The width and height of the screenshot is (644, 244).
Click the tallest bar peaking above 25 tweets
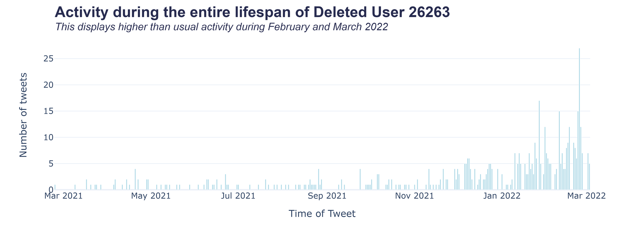coord(579,117)
